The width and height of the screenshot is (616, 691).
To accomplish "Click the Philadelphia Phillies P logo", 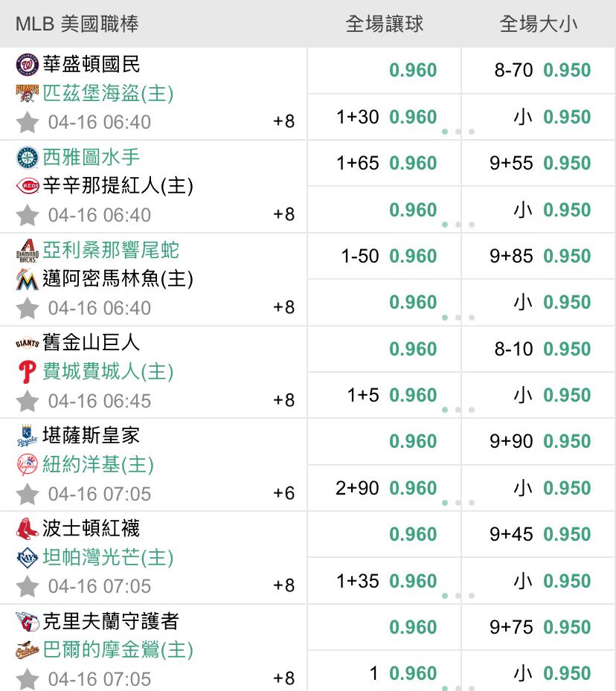I will pyautogui.click(x=28, y=372).
